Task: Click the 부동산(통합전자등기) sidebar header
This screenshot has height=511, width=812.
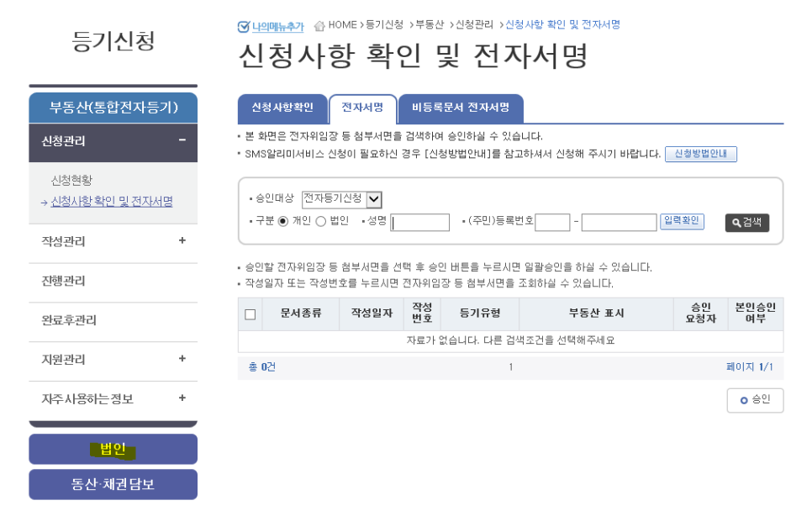Action: [113, 108]
